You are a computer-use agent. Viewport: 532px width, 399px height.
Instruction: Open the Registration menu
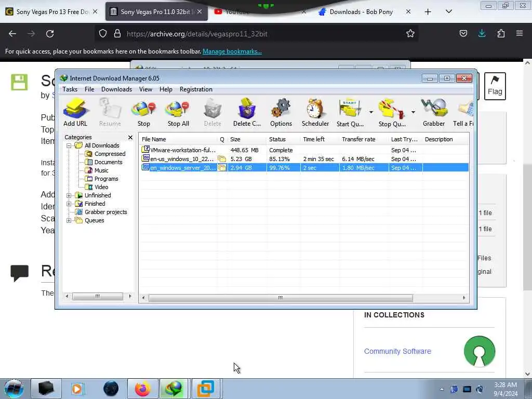tap(196, 89)
